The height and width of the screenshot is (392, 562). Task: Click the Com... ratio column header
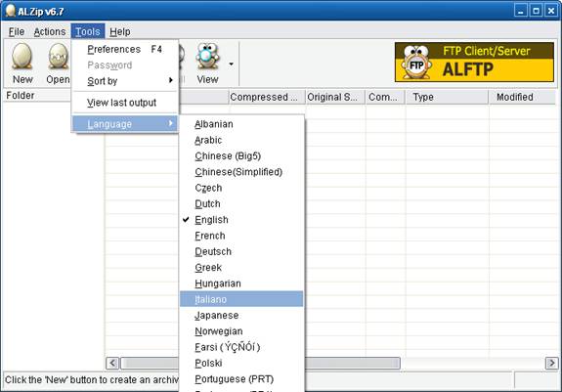(385, 97)
